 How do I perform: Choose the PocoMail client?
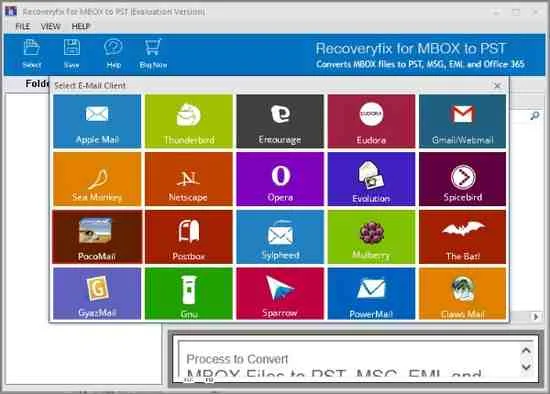[97, 237]
